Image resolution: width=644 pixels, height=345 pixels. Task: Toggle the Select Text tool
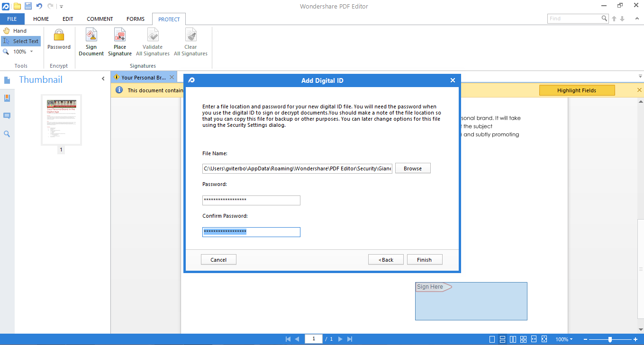click(21, 41)
